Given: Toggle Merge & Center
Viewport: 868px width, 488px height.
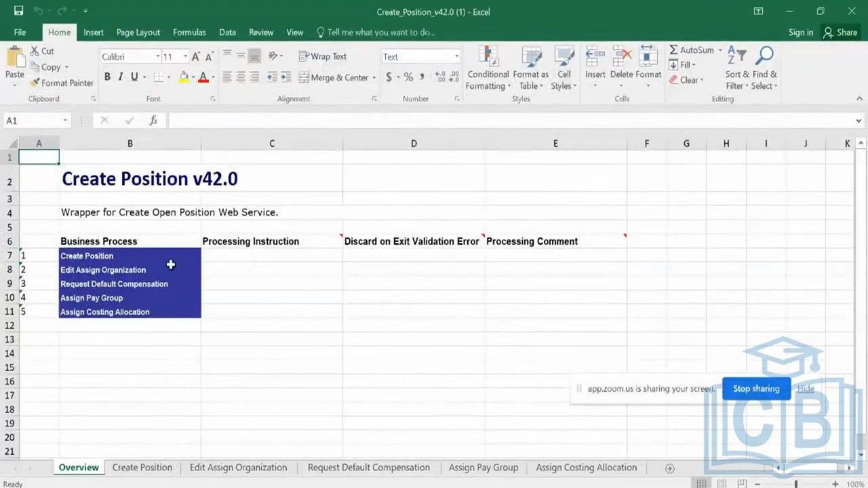Looking at the screenshot, I should pos(333,77).
